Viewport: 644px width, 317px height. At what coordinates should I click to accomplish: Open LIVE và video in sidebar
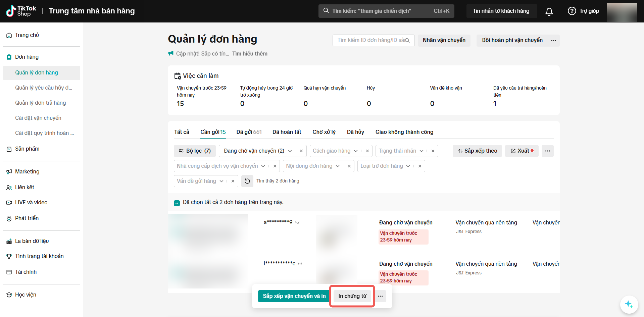coord(31,203)
